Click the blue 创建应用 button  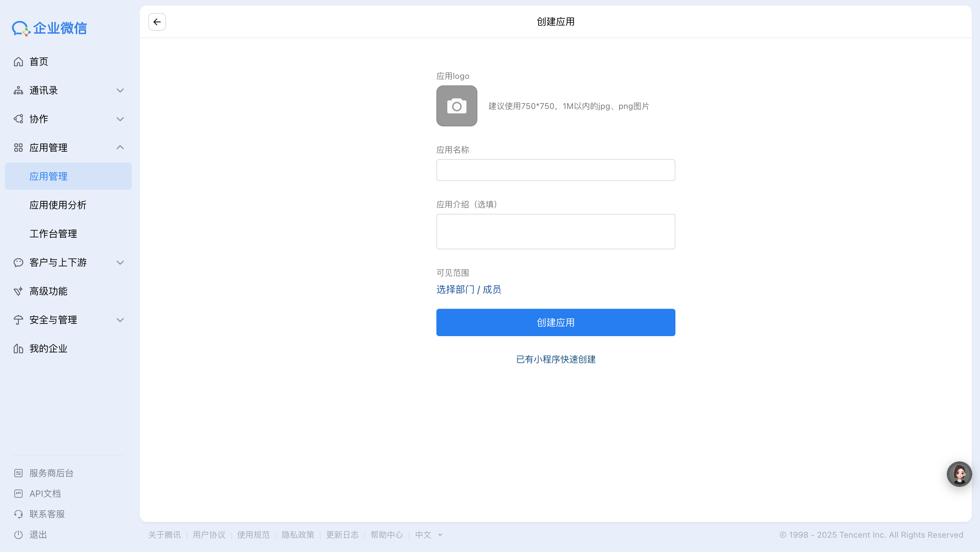(x=556, y=322)
